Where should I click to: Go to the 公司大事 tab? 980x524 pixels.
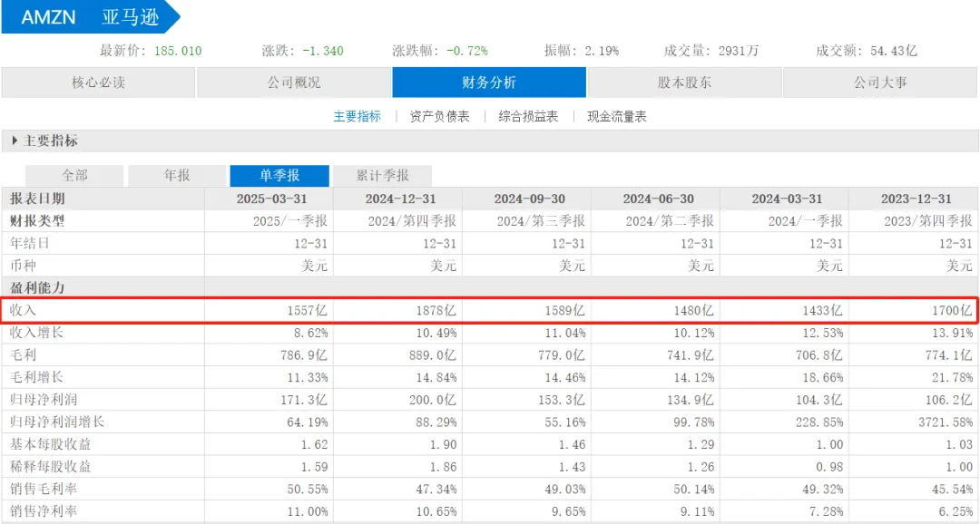(x=880, y=82)
